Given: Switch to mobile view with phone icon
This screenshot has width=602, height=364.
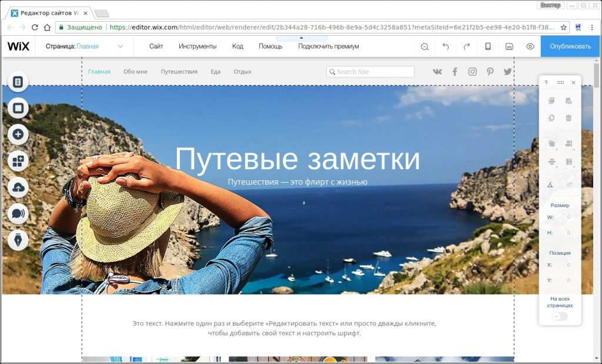Looking at the screenshot, I should 488,46.
